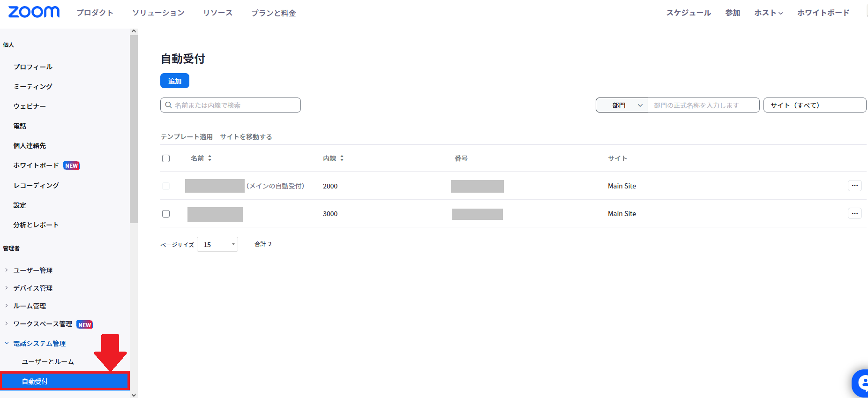Click サイトを移動する action
This screenshot has height=398, width=868.
[x=246, y=137]
